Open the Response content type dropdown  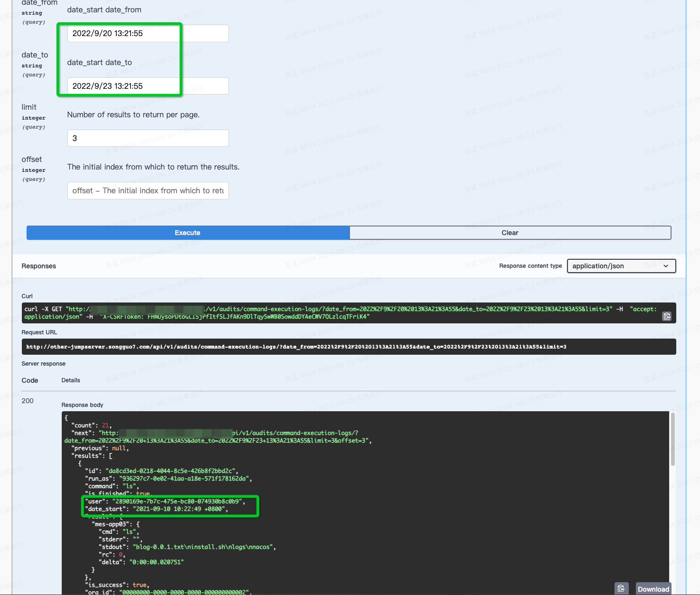click(621, 266)
